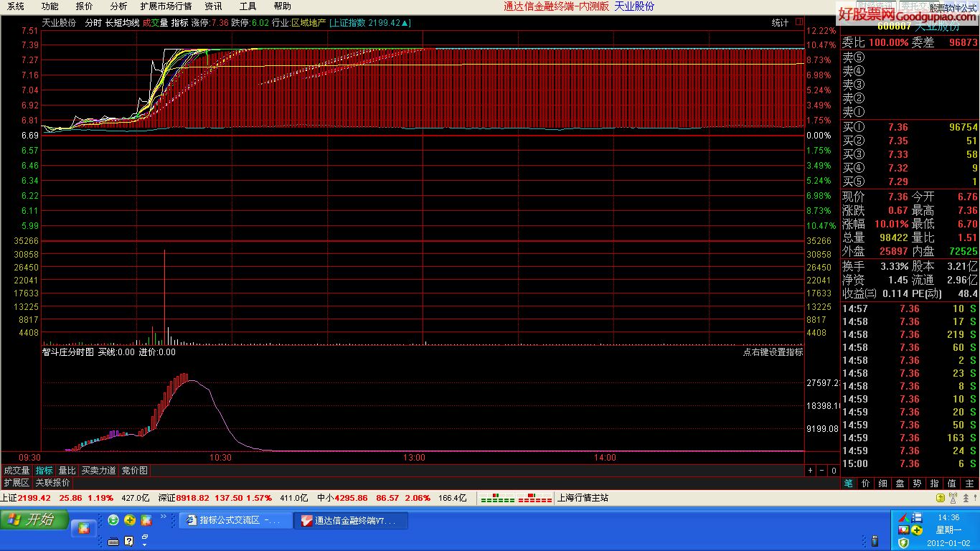Open the Windows 开始 start button
This screenshot has width=980, height=551.
(x=34, y=519)
